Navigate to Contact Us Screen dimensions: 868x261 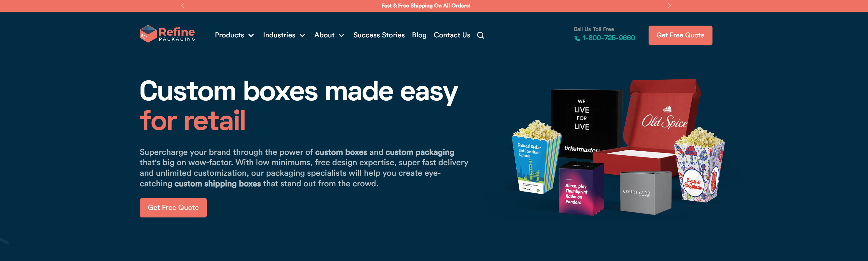click(452, 35)
